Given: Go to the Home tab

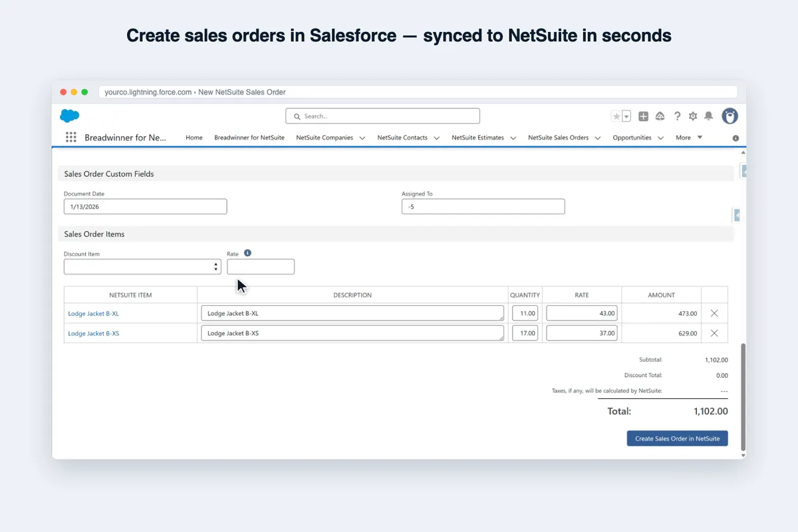Looking at the screenshot, I should [x=194, y=138].
